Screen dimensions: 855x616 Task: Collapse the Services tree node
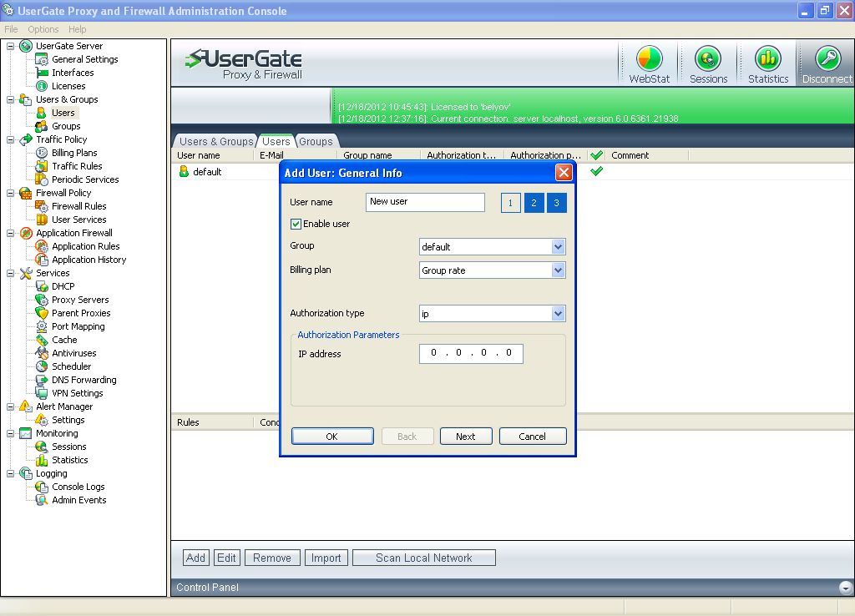click(11, 273)
